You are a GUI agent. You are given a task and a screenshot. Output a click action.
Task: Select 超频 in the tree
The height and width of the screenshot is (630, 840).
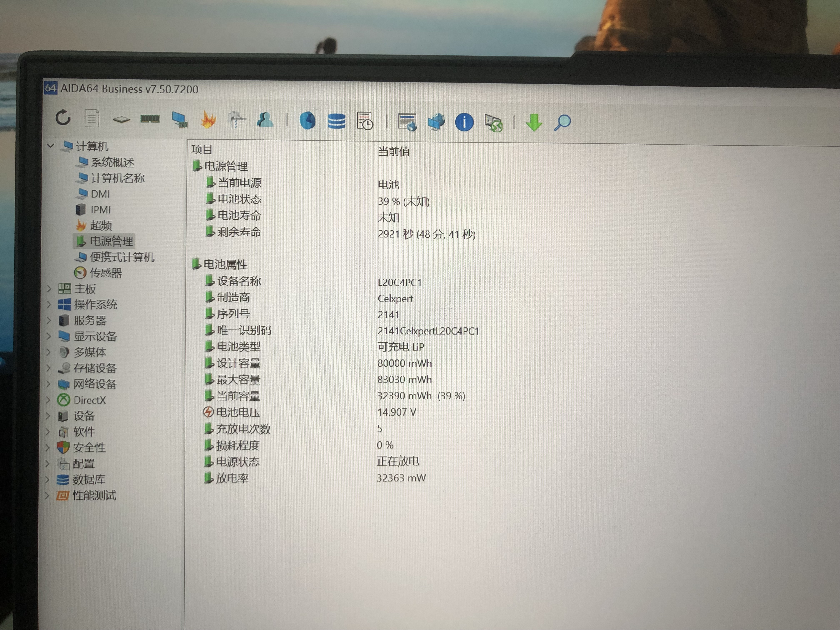[x=94, y=226]
